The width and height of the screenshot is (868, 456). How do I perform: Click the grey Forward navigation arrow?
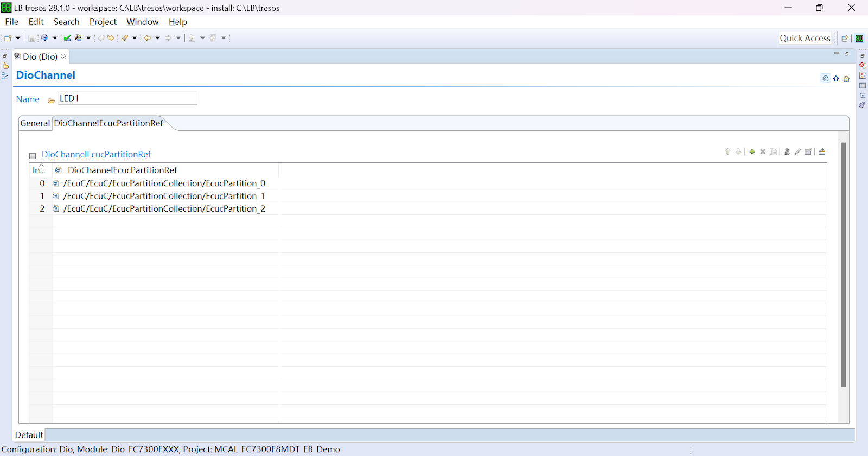[168, 38]
